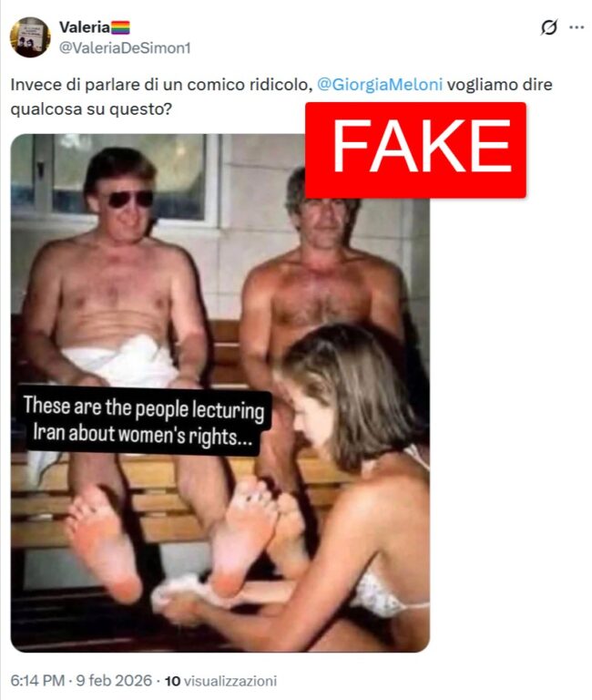This screenshot has width=592, height=700.
Task: Click the caption about lecturing Iran
Action: coord(144,420)
